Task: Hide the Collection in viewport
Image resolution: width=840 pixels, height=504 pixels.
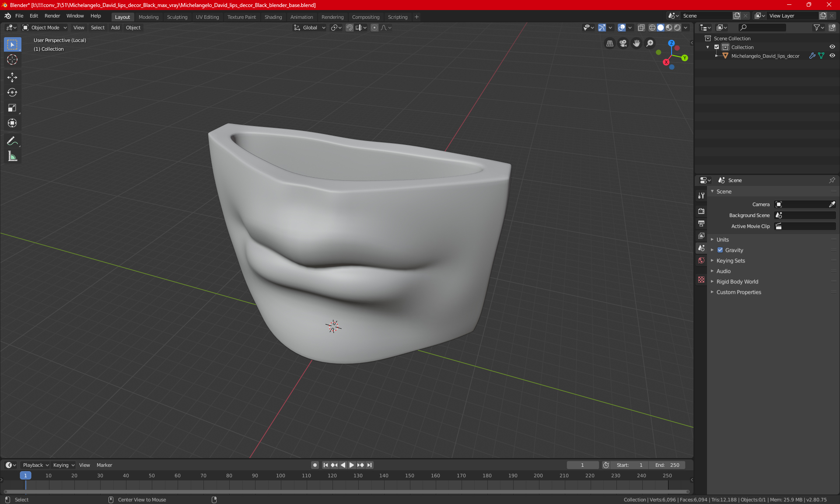Action: coord(832,47)
